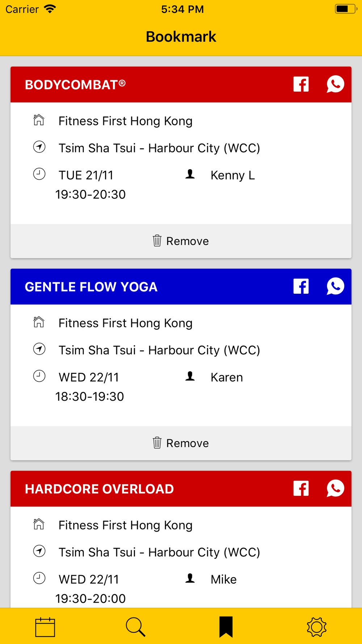362x644 pixels.
Task: Remove the BODYCOMBAT bookmark
Action: click(x=181, y=241)
